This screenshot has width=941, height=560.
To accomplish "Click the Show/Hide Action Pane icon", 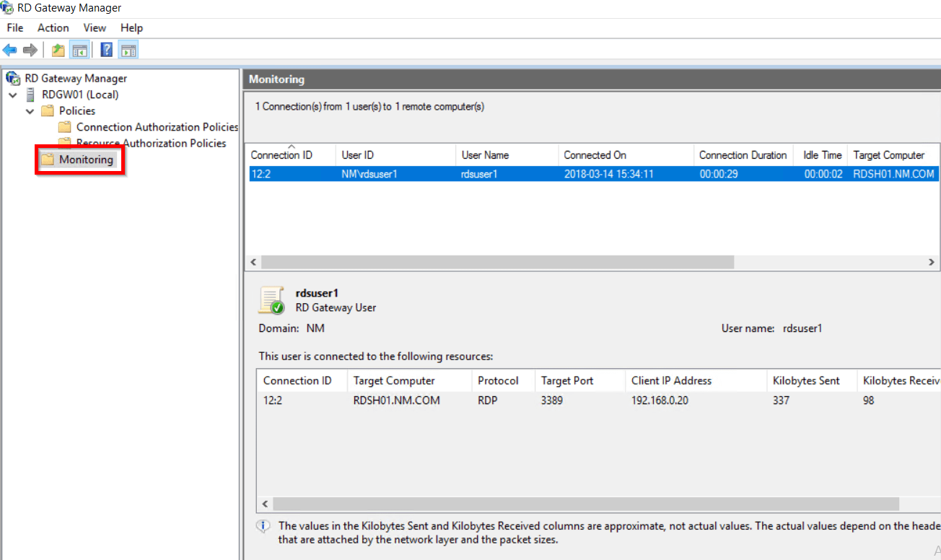I will pyautogui.click(x=128, y=49).
